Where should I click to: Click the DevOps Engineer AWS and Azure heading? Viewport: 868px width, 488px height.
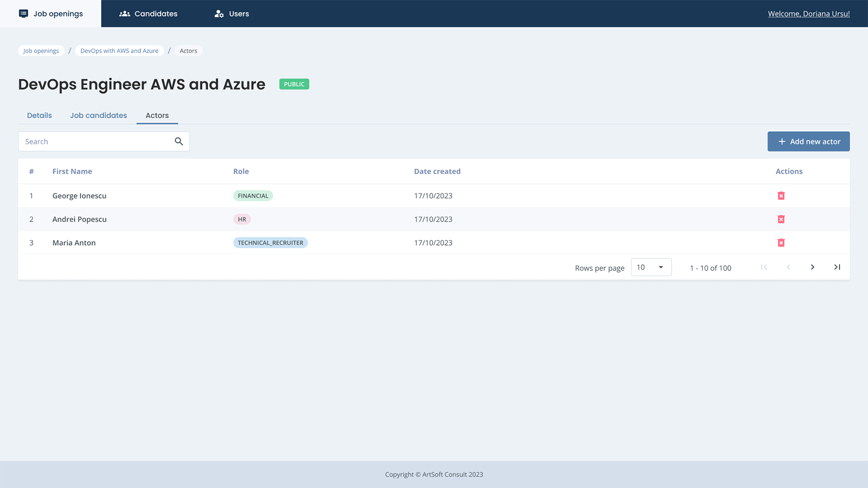click(x=142, y=84)
